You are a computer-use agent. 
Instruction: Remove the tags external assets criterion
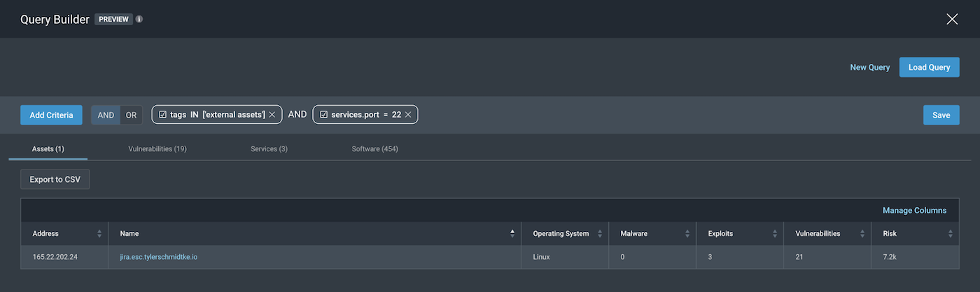(x=272, y=115)
